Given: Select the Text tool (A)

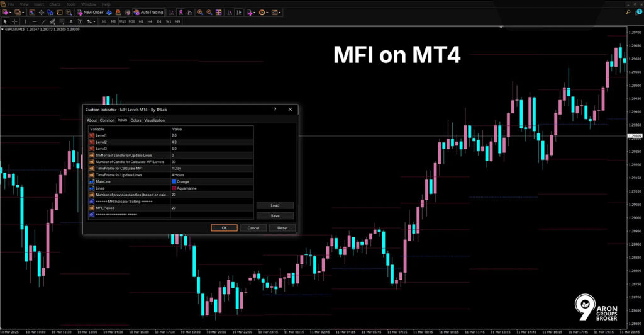Looking at the screenshot, I should (x=71, y=21).
